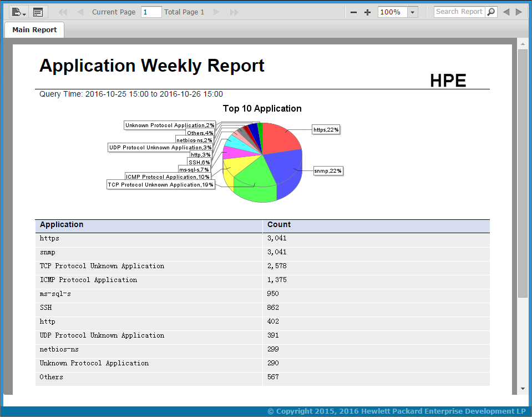The height and width of the screenshot is (417, 532).
Task: Select the Main Report tab
Action: (34, 30)
